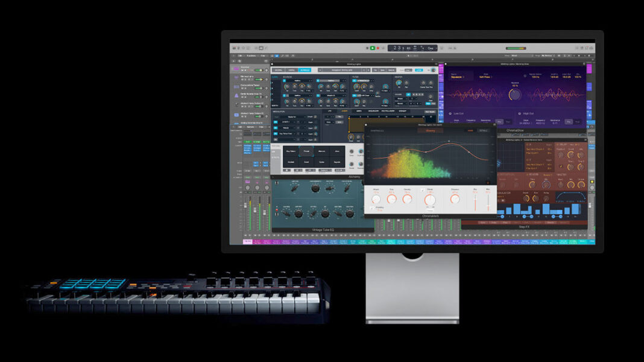Switch to the Main view in ChromaVerb

click(x=470, y=130)
